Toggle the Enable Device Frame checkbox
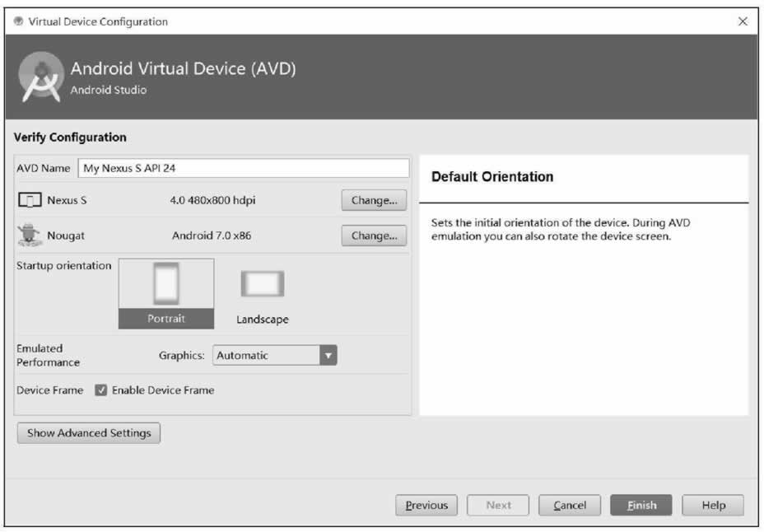764x532 pixels. [101, 390]
